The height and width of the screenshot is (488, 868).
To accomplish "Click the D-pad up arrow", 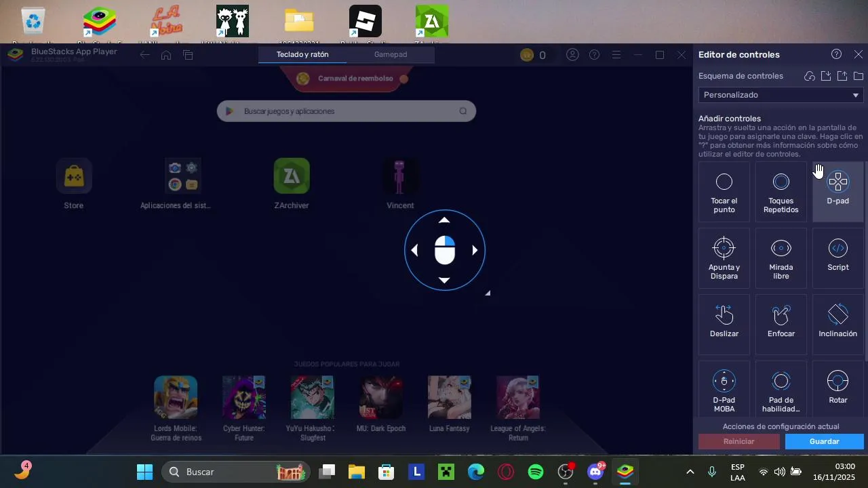I will (x=444, y=220).
